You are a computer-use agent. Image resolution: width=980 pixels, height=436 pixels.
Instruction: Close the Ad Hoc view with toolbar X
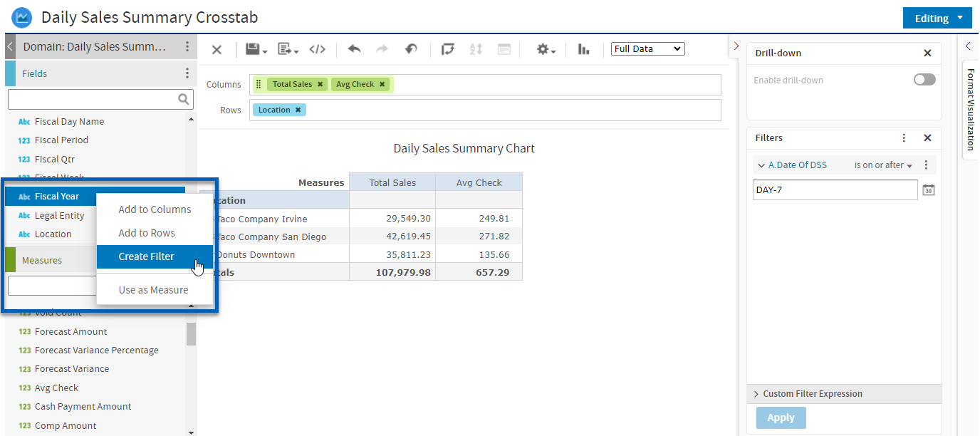(217, 50)
